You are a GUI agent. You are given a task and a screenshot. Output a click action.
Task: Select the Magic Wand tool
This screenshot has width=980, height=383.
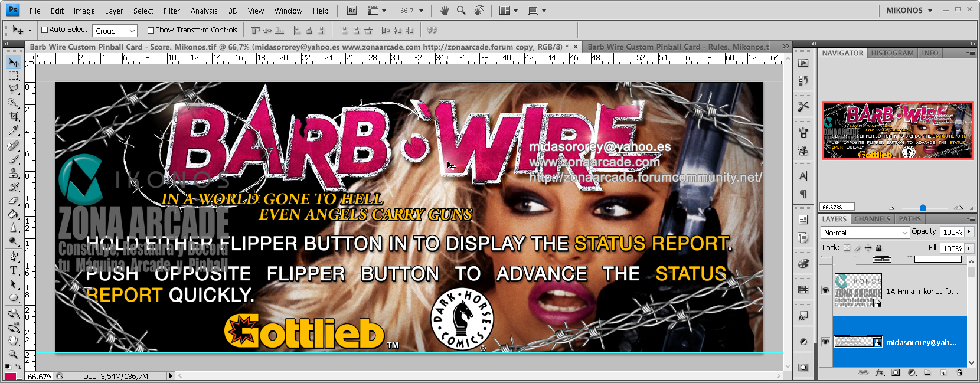(14, 103)
